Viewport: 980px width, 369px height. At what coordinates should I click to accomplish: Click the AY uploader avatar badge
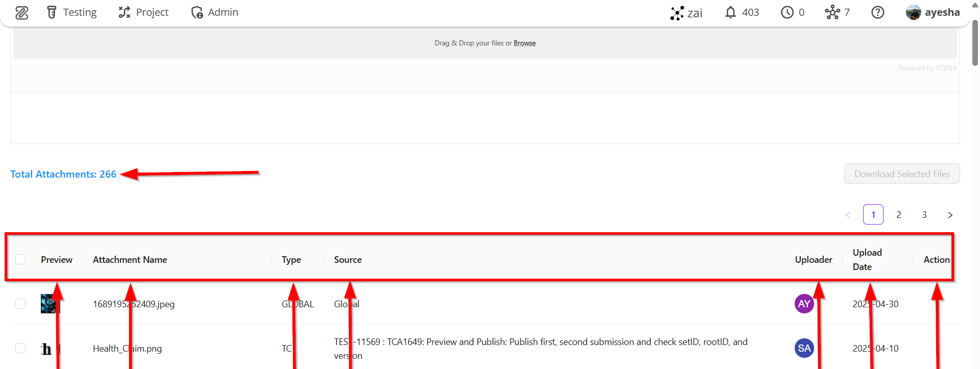coord(804,304)
